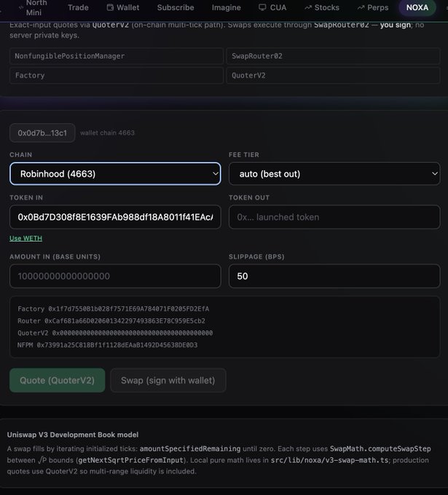Open the Imagine tab
448x495 pixels.
(x=227, y=7)
